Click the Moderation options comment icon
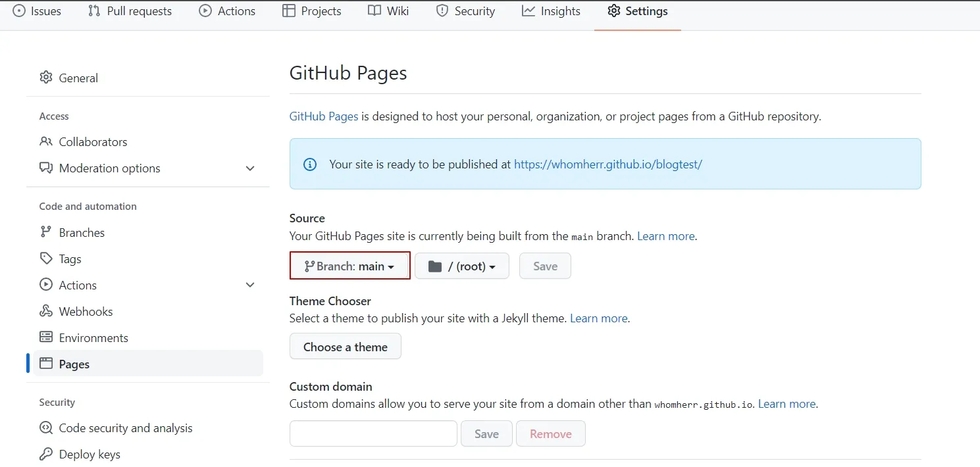Image resolution: width=980 pixels, height=467 pixels. 46,168
